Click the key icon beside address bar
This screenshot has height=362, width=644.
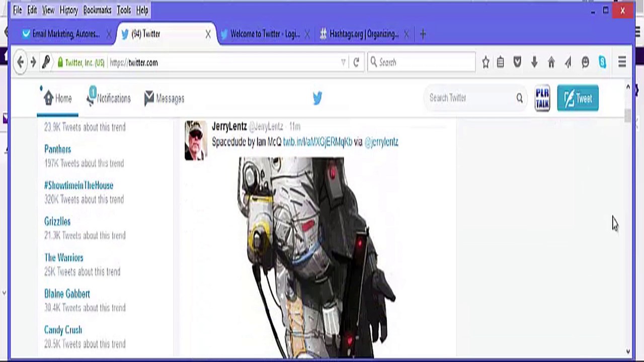point(46,62)
